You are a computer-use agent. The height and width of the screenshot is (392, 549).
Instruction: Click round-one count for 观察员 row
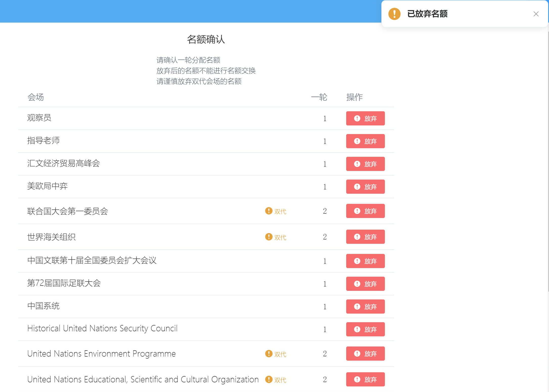coord(325,118)
